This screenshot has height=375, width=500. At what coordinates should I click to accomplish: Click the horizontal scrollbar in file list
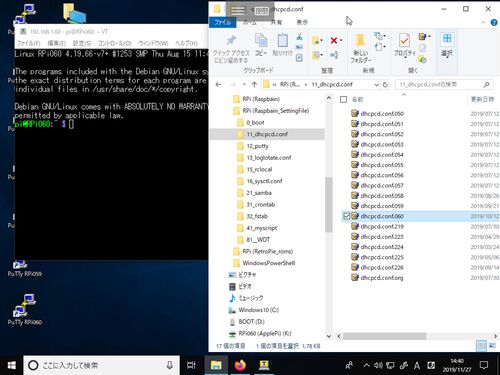point(384,336)
